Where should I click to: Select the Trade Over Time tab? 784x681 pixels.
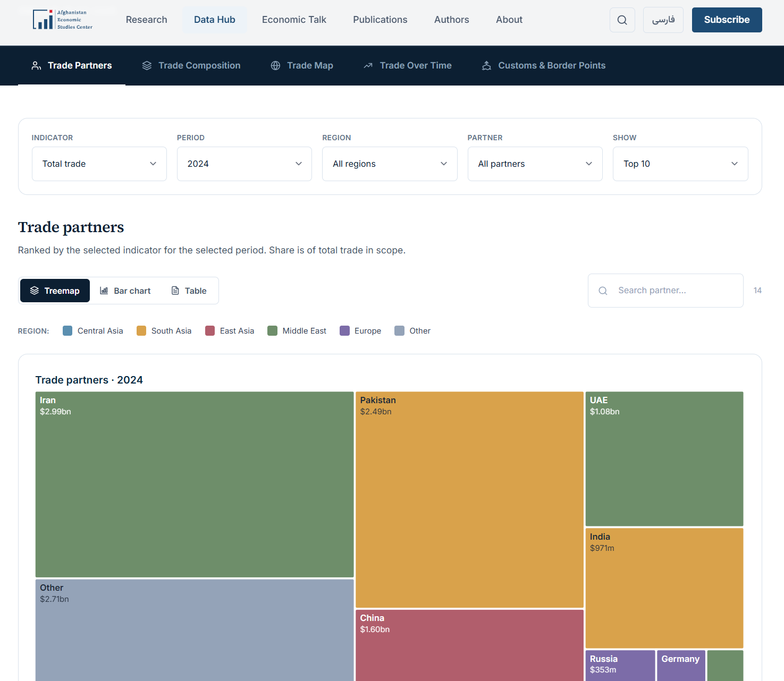coord(408,66)
